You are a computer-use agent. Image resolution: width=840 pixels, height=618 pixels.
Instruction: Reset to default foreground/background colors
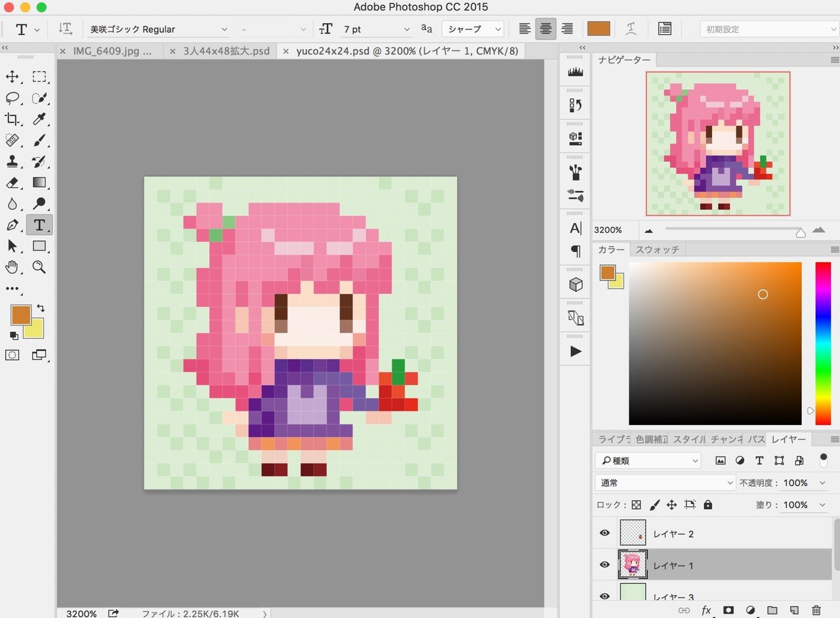[x=13, y=335]
